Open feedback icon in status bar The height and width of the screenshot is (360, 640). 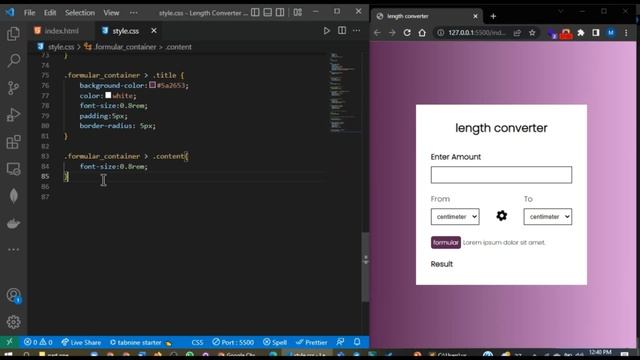coord(340,342)
